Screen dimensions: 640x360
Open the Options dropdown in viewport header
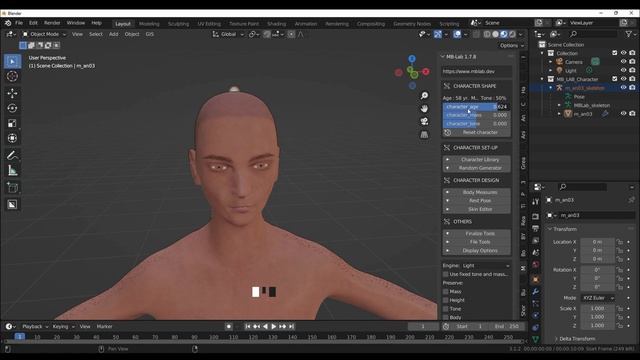pyautogui.click(x=512, y=45)
